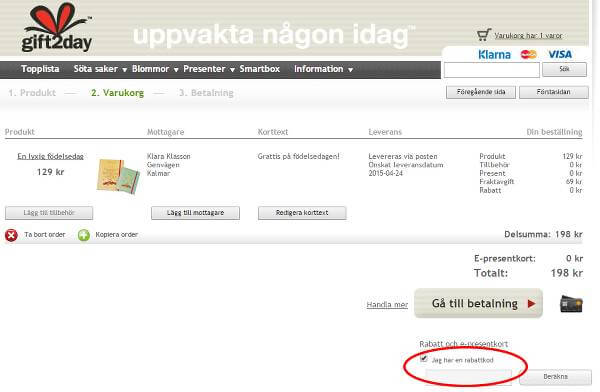
Task: Click the green Kopiera order icon
Action: click(x=84, y=235)
